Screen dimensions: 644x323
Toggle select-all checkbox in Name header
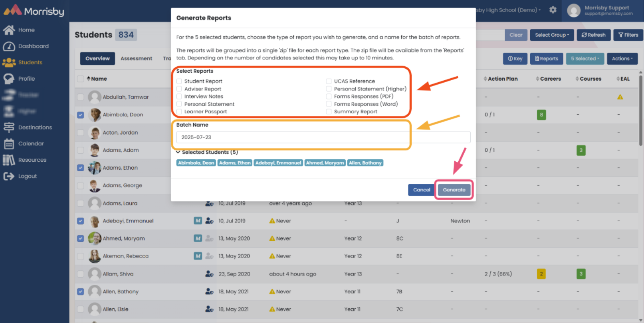(80, 79)
